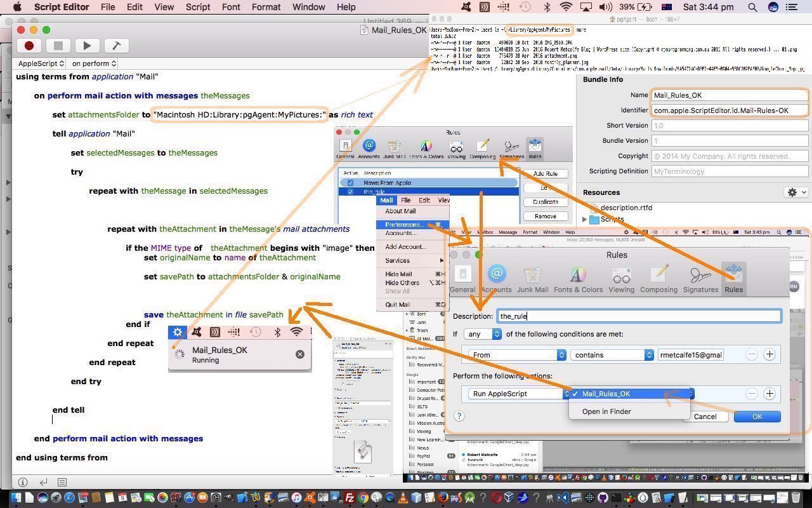Open the Font menu in the menu bar
812x508 pixels.
click(x=231, y=7)
